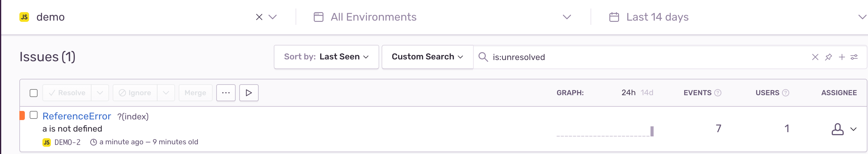Open the Sort by Last Seen dropdown
This screenshot has height=154, width=868.
(326, 57)
